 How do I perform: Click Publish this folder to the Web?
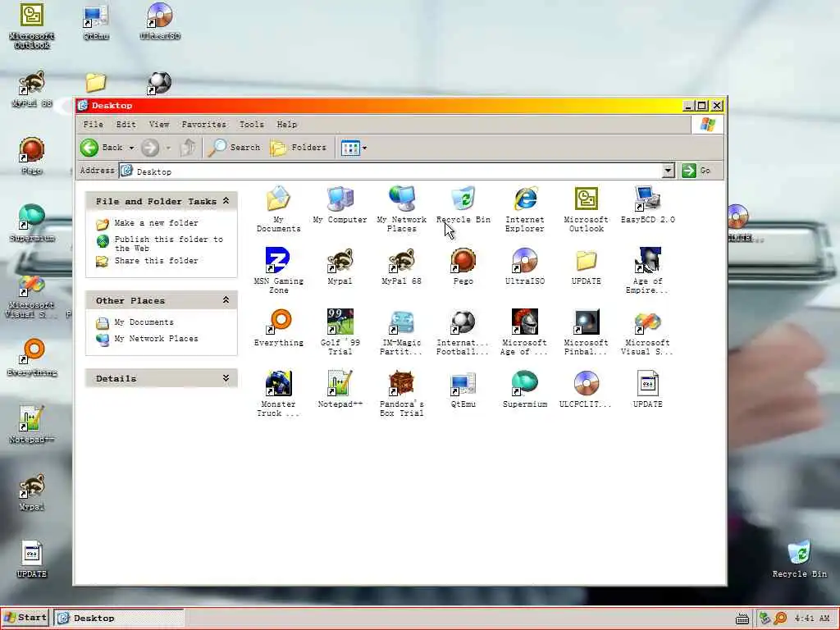[x=168, y=244]
